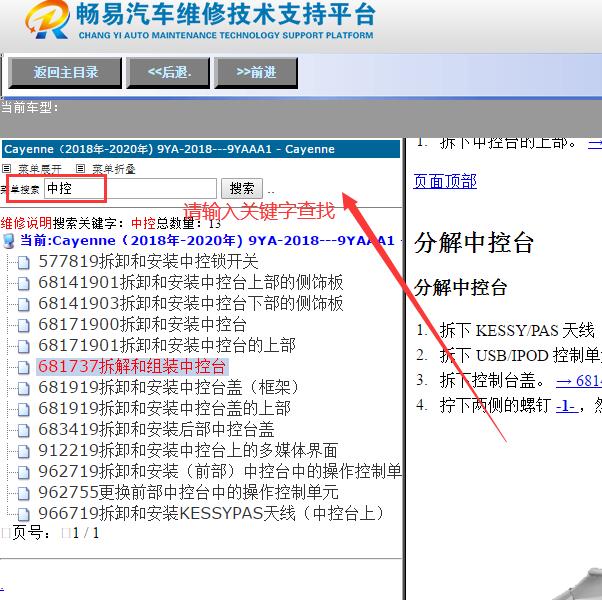Screen dimensions: 602x600
Task: Click document icon beside 681737 entry
Action: click(23, 367)
